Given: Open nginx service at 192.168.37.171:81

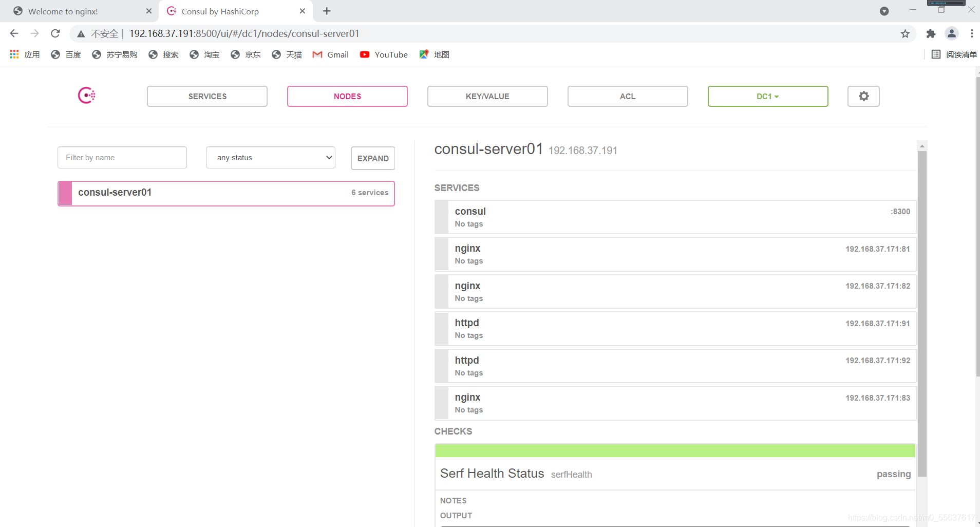Looking at the screenshot, I should click(x=675, y=254).
